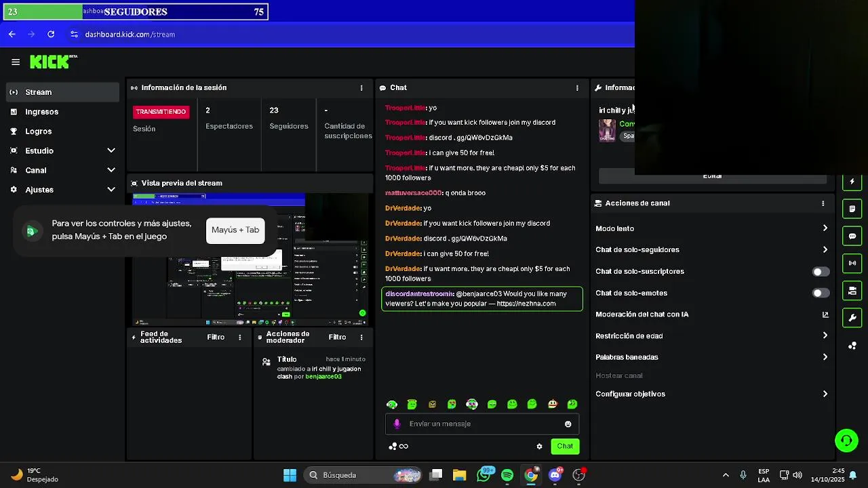
Task: Click the lightning bolt sidebar icon
Action: click(x=852, y=181)
